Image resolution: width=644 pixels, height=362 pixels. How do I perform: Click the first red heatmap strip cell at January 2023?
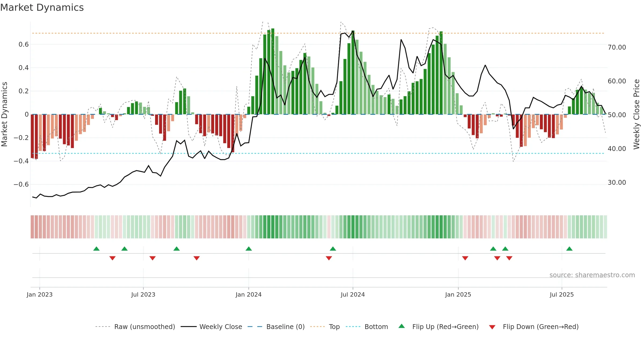tap(32, 227)
